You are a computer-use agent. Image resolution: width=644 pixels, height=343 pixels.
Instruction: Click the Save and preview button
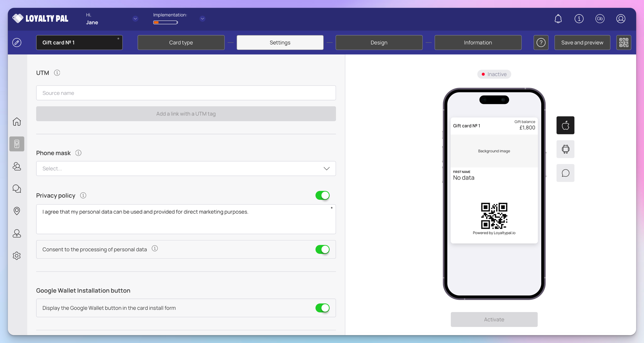click(582, 43)
